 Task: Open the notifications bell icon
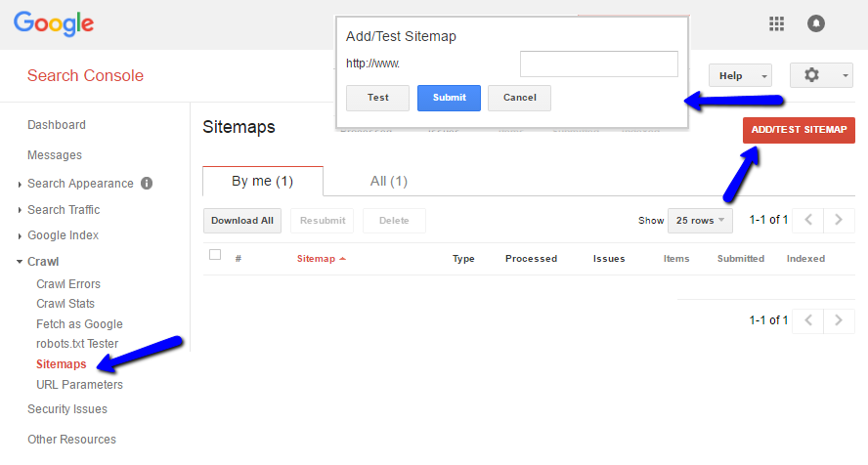pyautogui.click(x=816, y=23)
